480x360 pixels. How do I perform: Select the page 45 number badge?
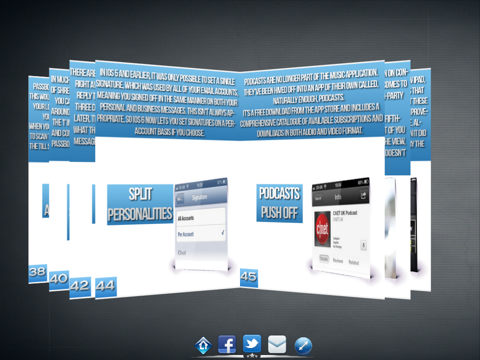(249, 277)
